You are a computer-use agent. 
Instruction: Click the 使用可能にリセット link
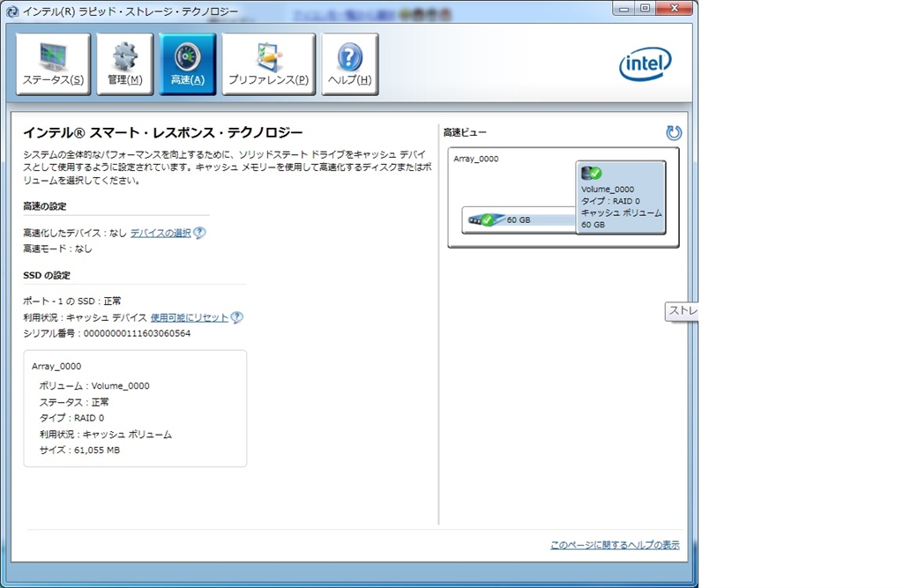pos(189,317)
